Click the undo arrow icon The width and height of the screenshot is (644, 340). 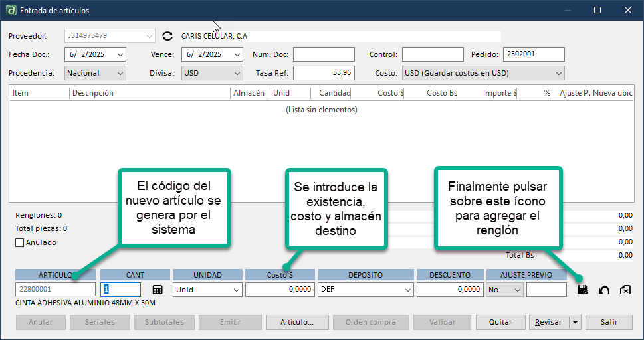tap(604, 290)
